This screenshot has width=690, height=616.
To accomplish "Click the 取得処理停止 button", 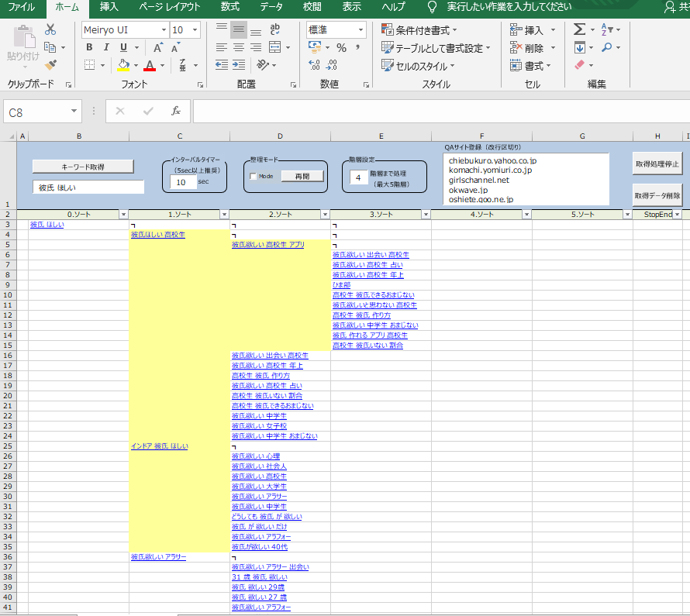I will (x=657, y=164).
